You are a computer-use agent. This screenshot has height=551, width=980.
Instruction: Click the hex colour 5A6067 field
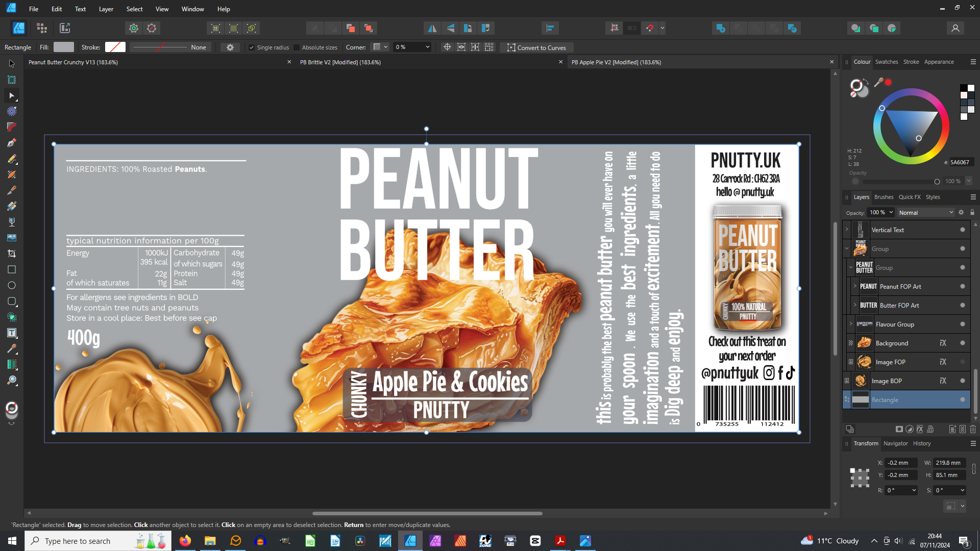[x=962, y=162]
